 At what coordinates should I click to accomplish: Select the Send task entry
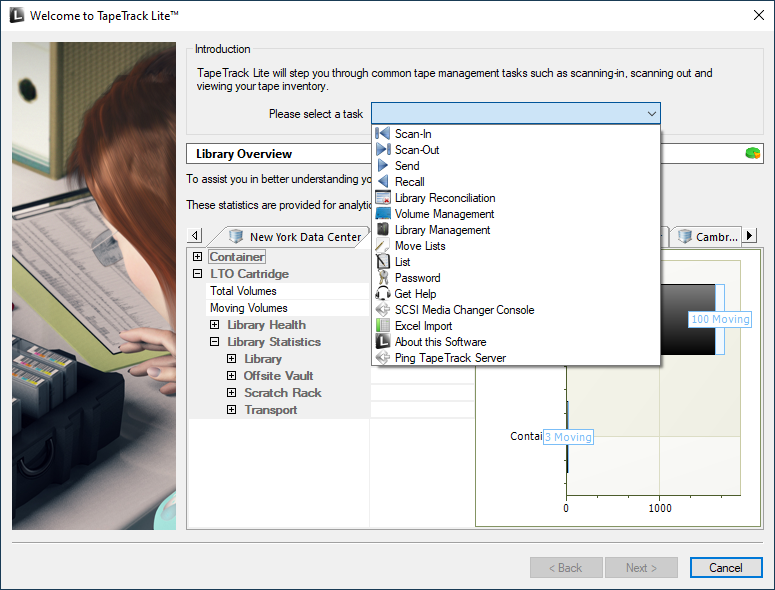pos(516,166)
